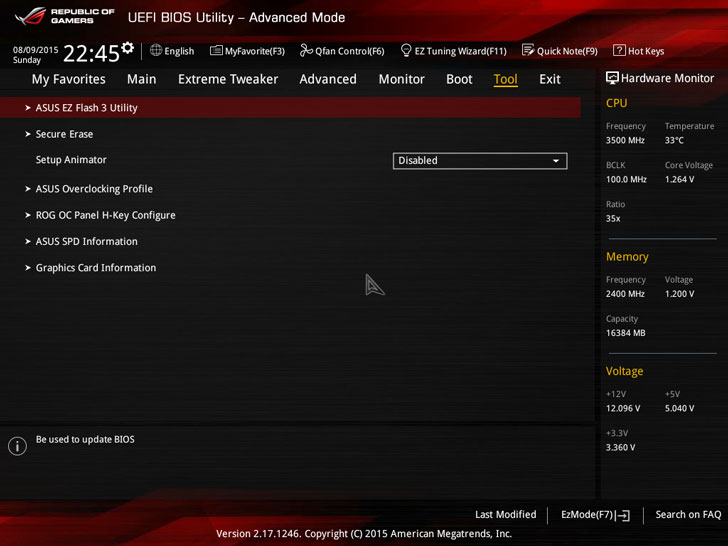Viewport: 728px width, 546px height.
Task: Show the Hot Keys help
Action: 638,51
